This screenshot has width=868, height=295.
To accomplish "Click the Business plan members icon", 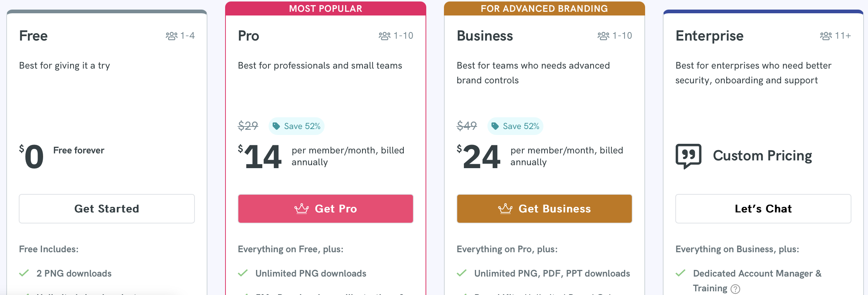I will click(603, 36).
